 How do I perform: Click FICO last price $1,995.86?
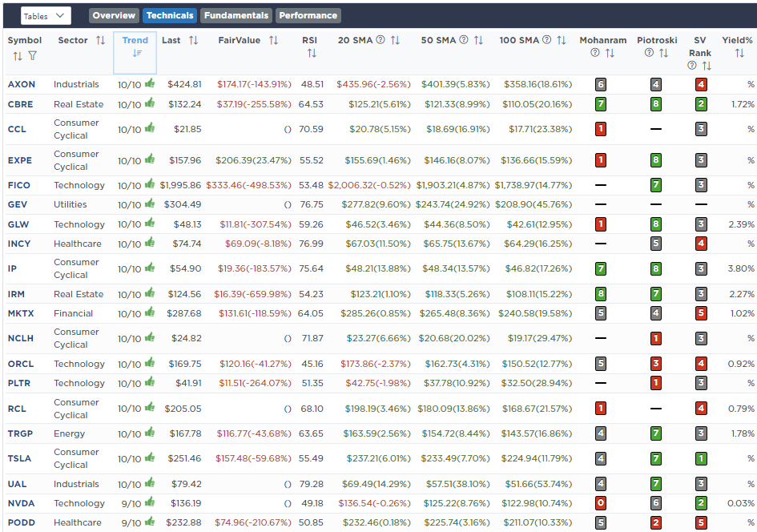180,185
